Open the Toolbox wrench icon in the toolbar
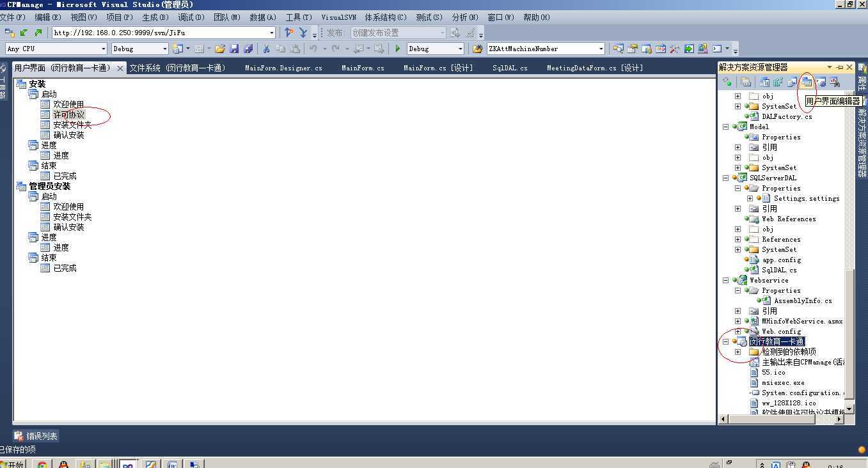This screenshot has width=868, height=468. click(x=674, y=49)
